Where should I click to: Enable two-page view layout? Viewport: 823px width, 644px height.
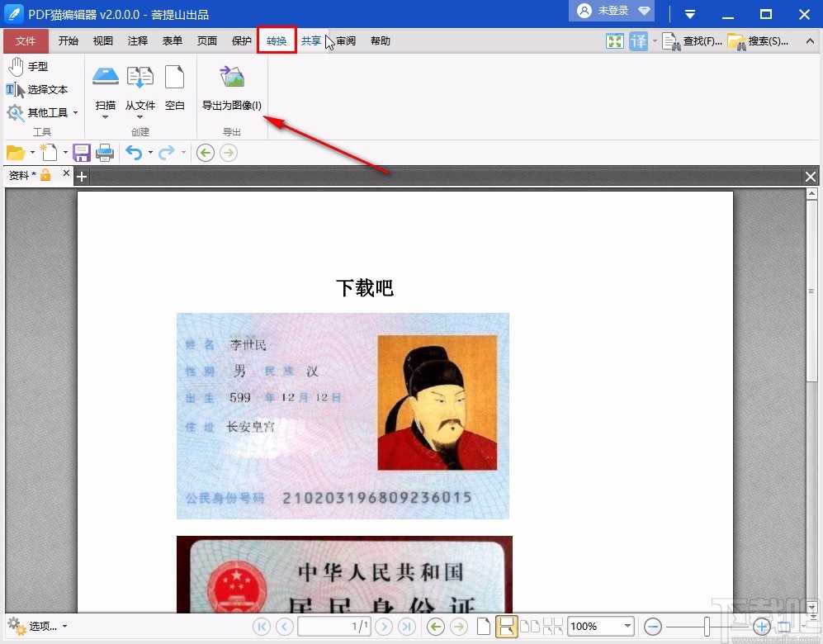click(532, 626)
